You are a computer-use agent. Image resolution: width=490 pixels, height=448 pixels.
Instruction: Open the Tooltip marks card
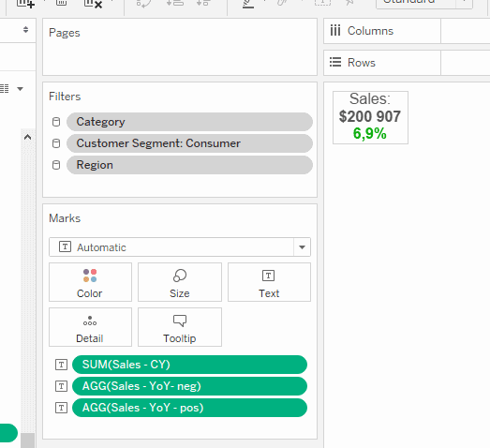click(x=180, y=327)
